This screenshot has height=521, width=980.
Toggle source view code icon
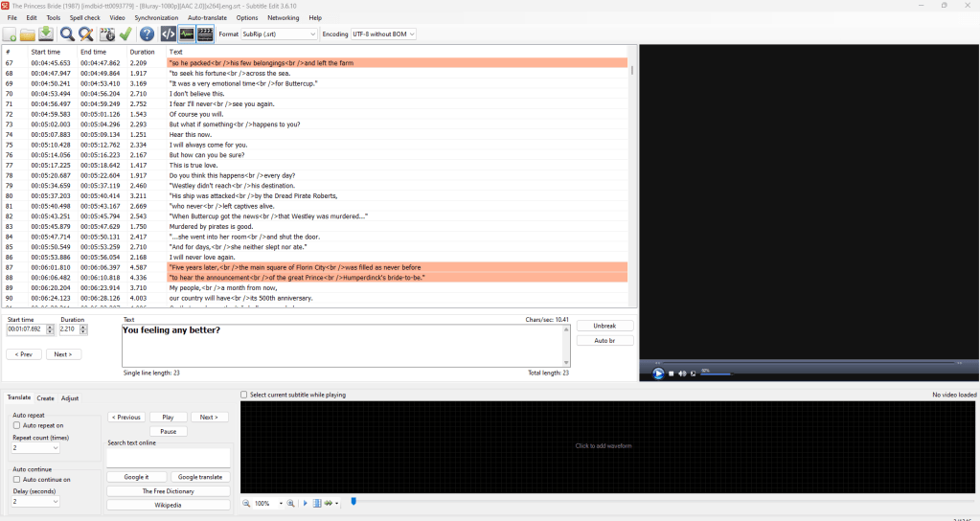point(169,34)
